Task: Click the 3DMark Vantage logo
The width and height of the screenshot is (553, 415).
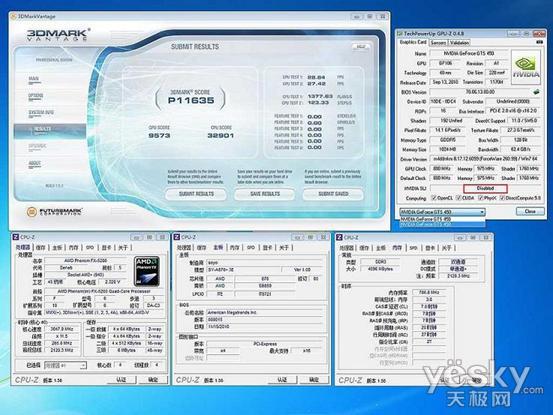Action: pos(58,35)
